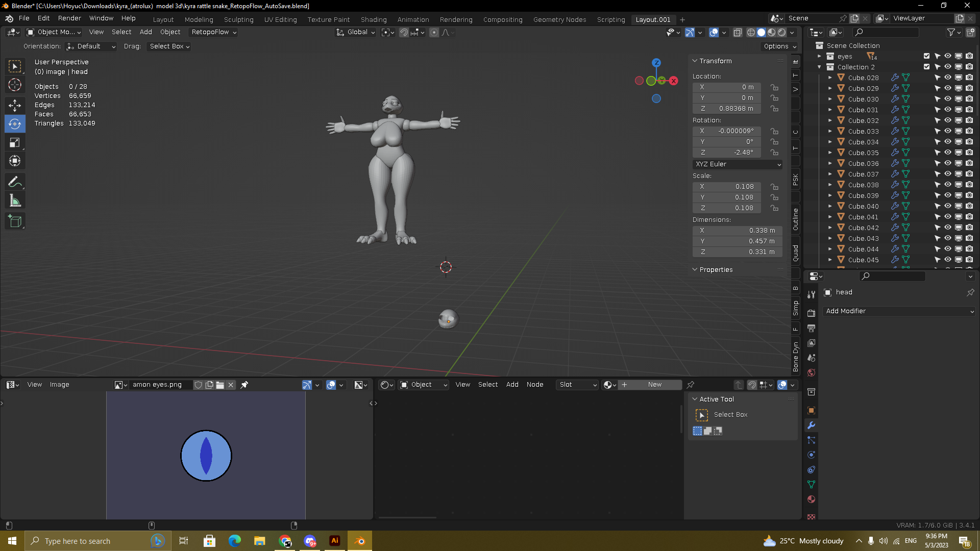
Task: Open the XYZ Euler rotation mode dropdown
Action: 737,164
